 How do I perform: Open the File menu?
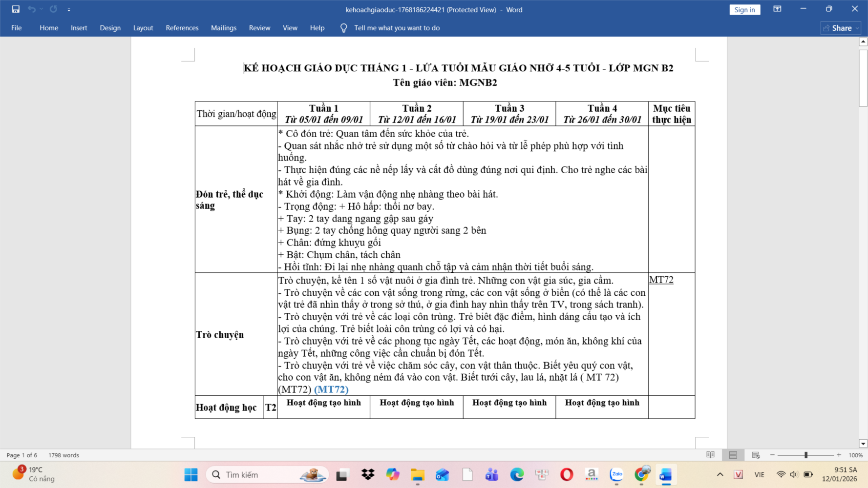(16, 28)
